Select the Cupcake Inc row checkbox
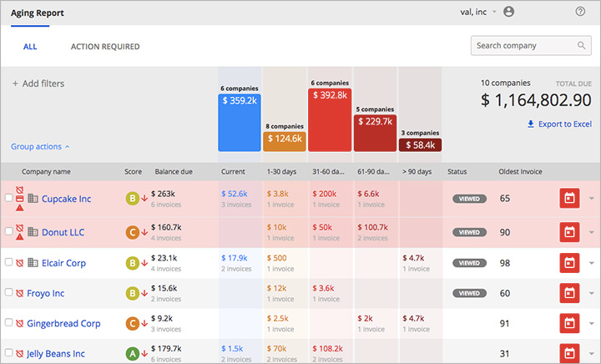The height and width of the screenshot is (364, 601). pos(9,199)
